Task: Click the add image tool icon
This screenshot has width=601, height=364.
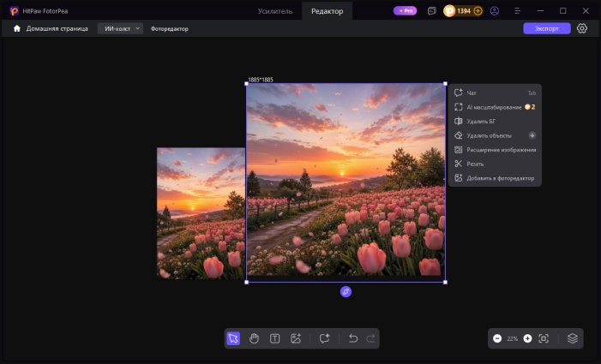Action: point(296,338)
